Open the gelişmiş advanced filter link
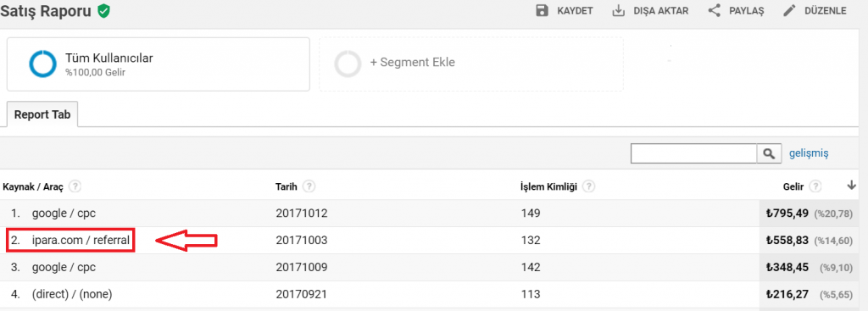 click(x=809, y=153)
